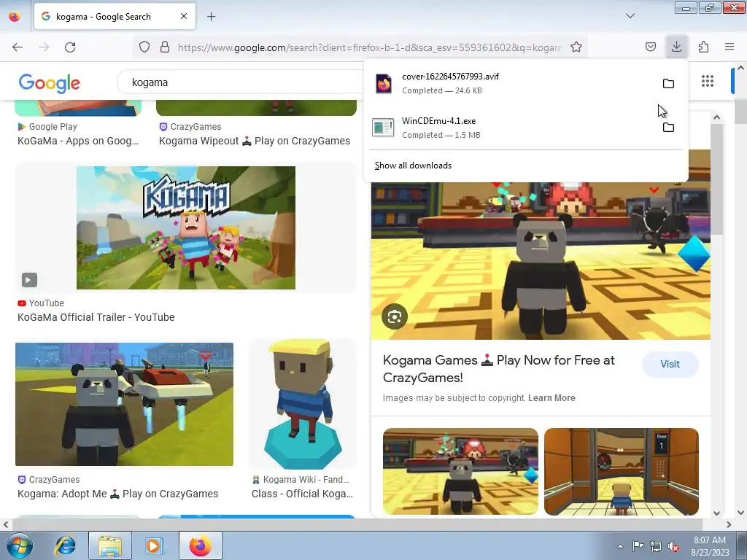Click the Google logo
747x560 pixels.
pos(50,83)
